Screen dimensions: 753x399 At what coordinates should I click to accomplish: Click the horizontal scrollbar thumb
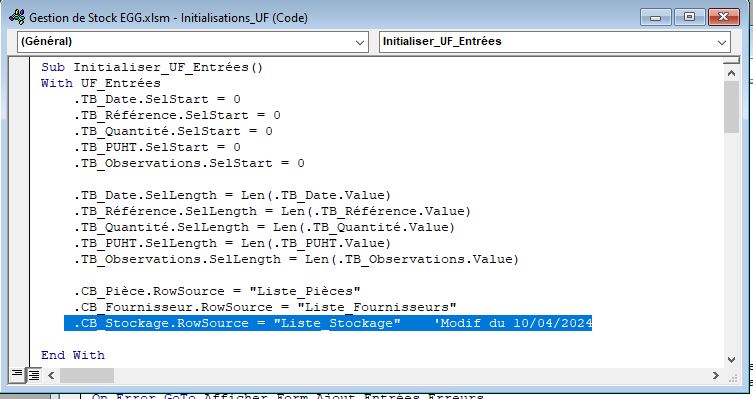pyautogui.click(x=87, y=375)
